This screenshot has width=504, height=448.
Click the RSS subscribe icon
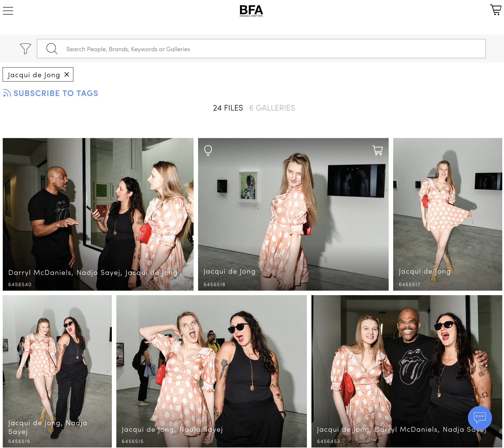7,93
